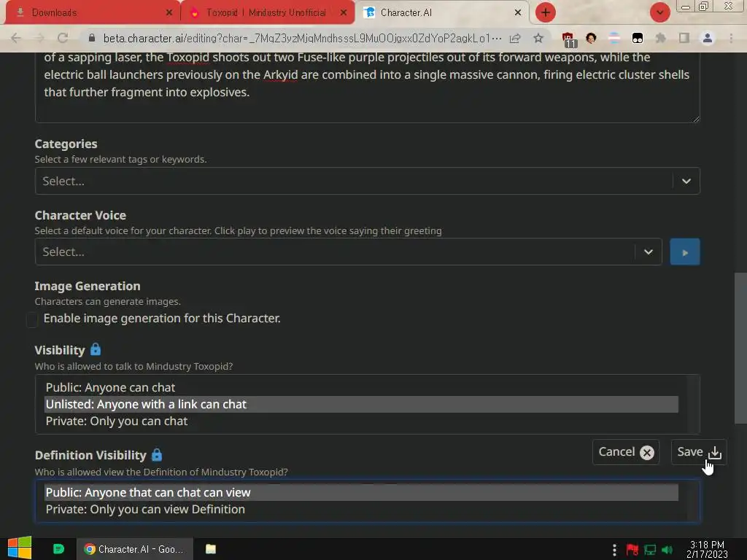Choose Private: Only you can view Definition
This screenshot has width=747, height=560.
362,510
